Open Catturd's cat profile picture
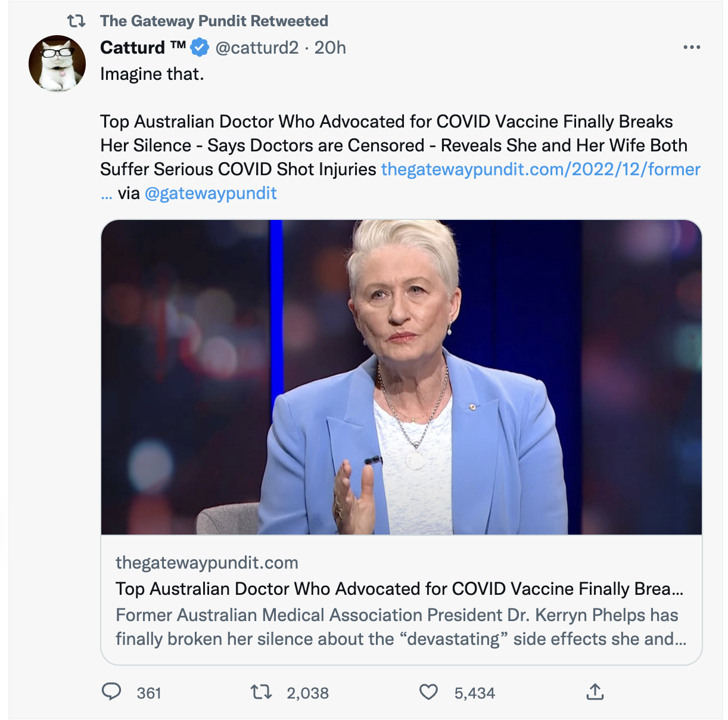Viewport: 728px width, 720px height. [x=57, y=64]
